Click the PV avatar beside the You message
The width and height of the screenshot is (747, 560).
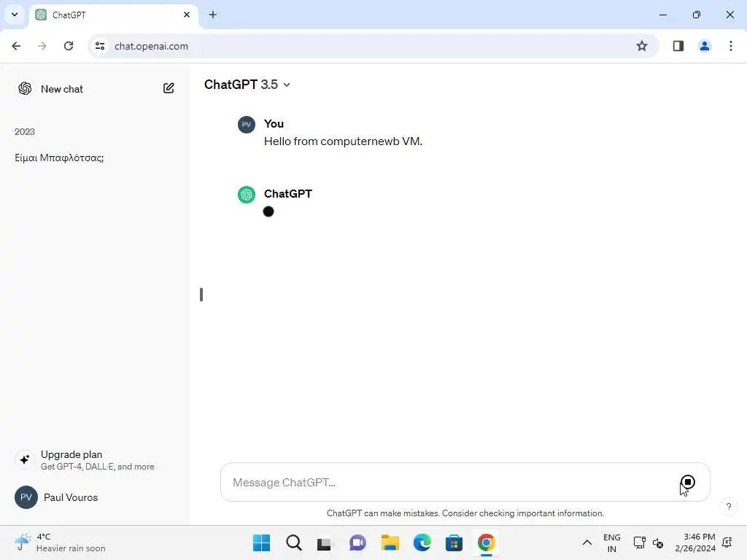[x=247, y=124]
